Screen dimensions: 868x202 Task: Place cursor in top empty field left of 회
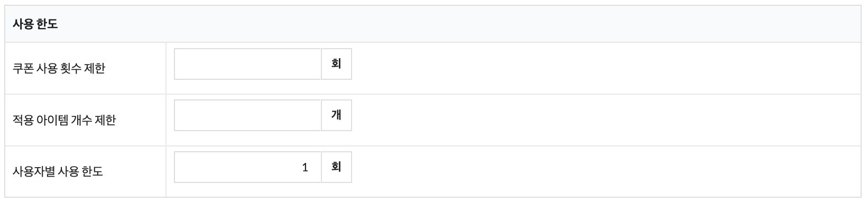tap(247, 64)
